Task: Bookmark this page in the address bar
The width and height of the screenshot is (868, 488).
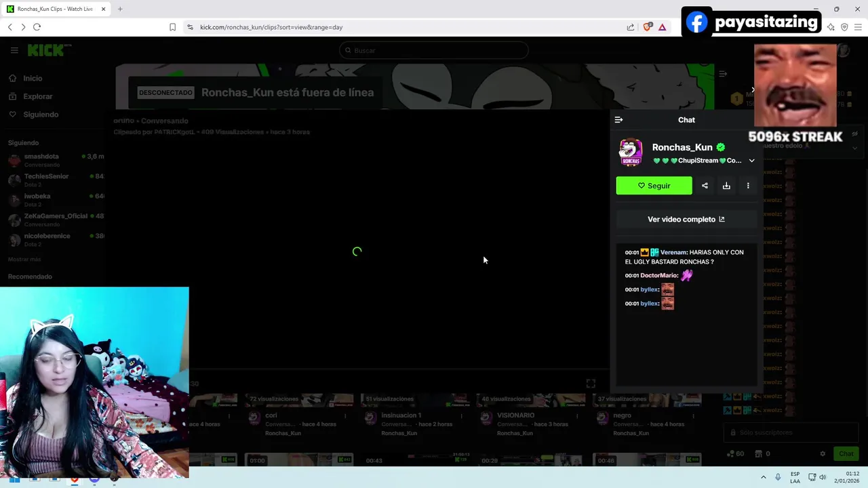Action: pyautogui.click(x=172, y=27)
